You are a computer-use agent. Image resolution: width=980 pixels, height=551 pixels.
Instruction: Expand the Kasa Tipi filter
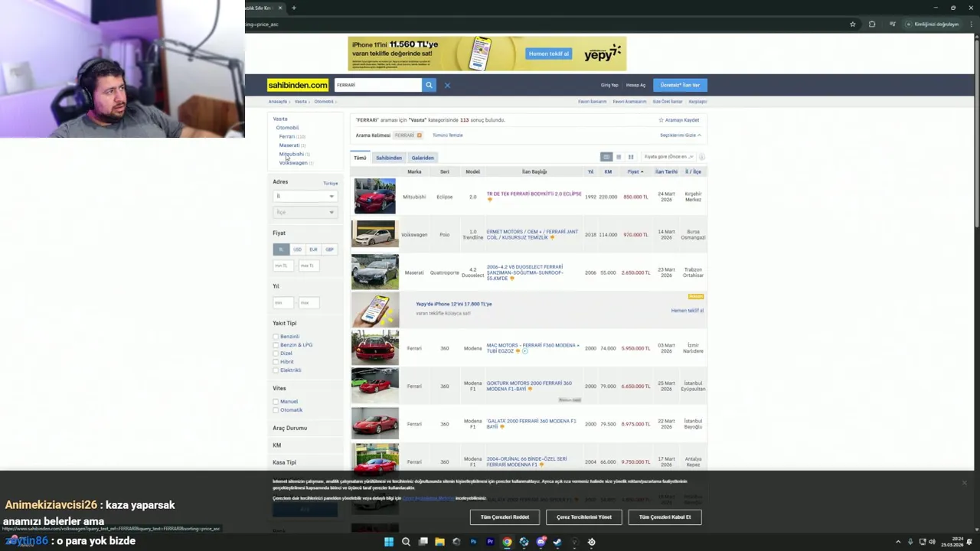pyautogui.click(x=284, y=462)
